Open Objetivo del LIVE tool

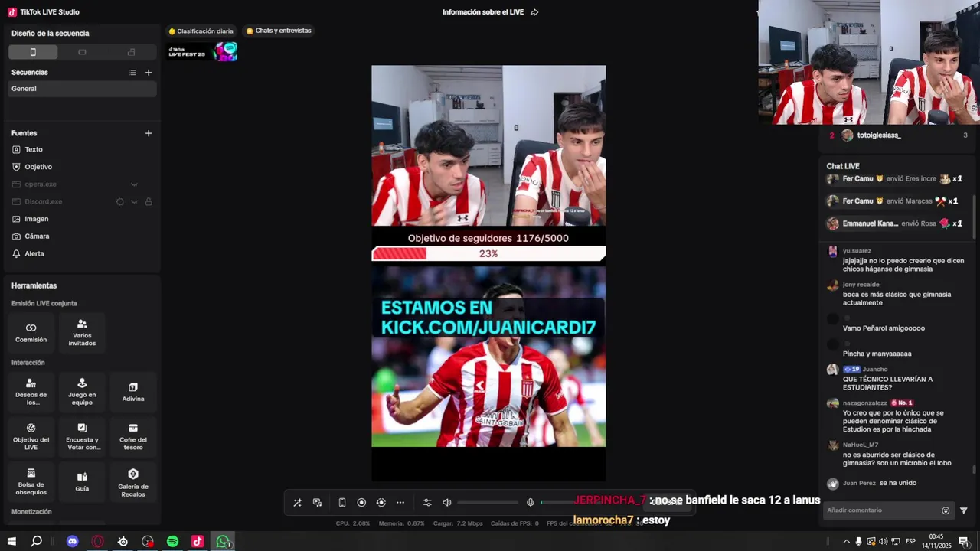click(x=31, y=437)
